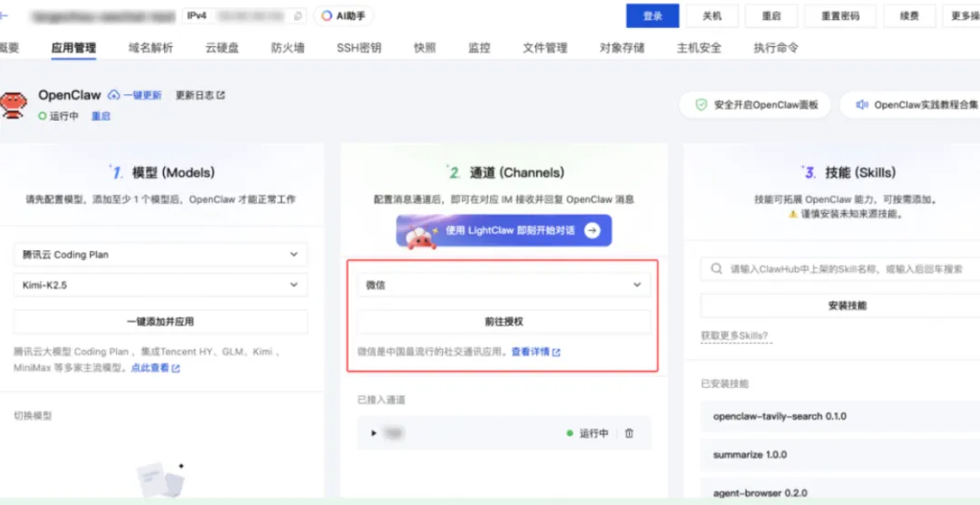Click the 运行中 status of connected channel
This screenshot has height=505, width=980.
click(x=587, y=433)
